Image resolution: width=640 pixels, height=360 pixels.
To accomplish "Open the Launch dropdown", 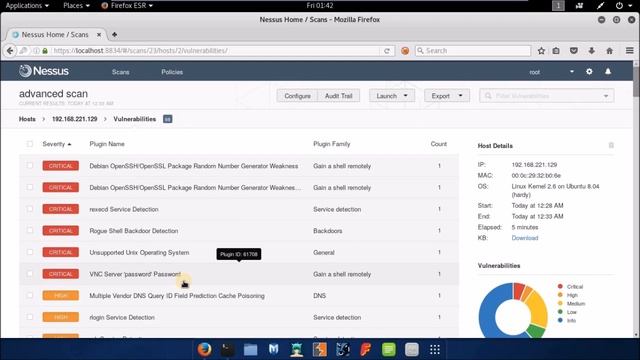I will point(392,96).
